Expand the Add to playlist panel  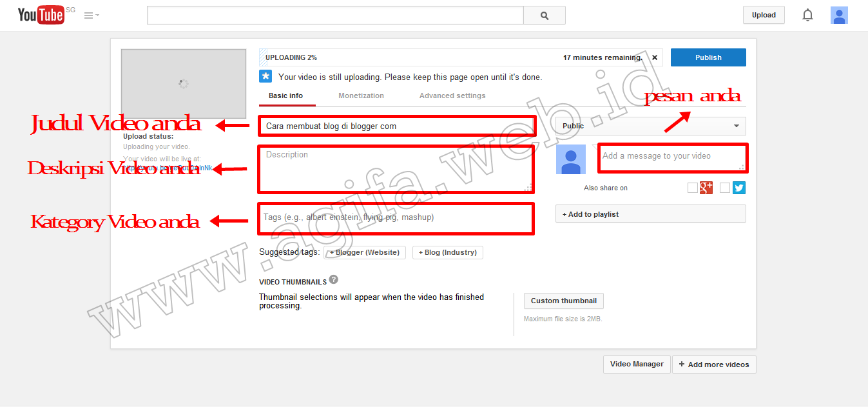(x=650, y=214)
